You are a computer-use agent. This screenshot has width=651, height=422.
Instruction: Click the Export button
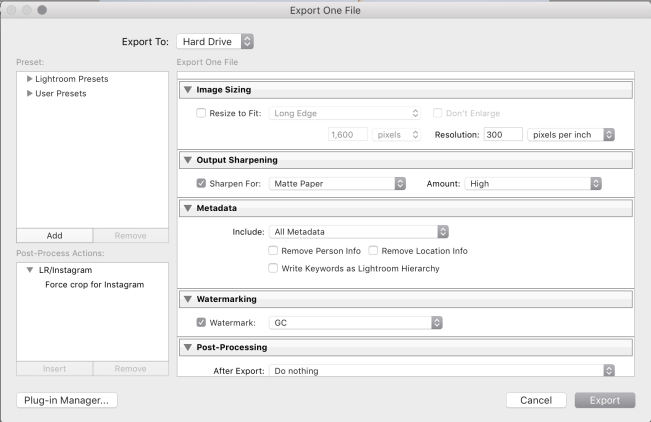(x=604, y=400)
